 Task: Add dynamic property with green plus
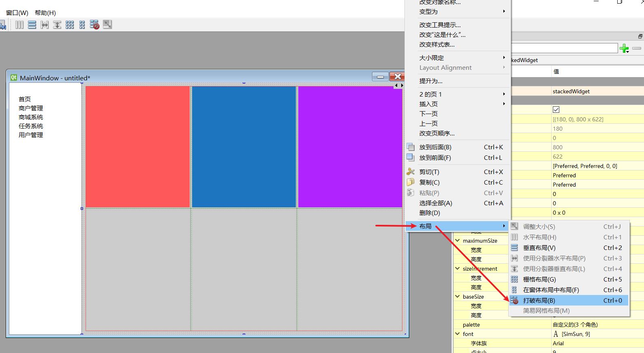tap(624, 49)
